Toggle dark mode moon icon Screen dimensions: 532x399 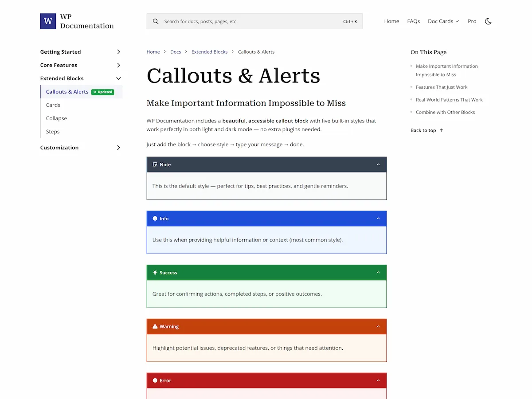click(488, 21)
